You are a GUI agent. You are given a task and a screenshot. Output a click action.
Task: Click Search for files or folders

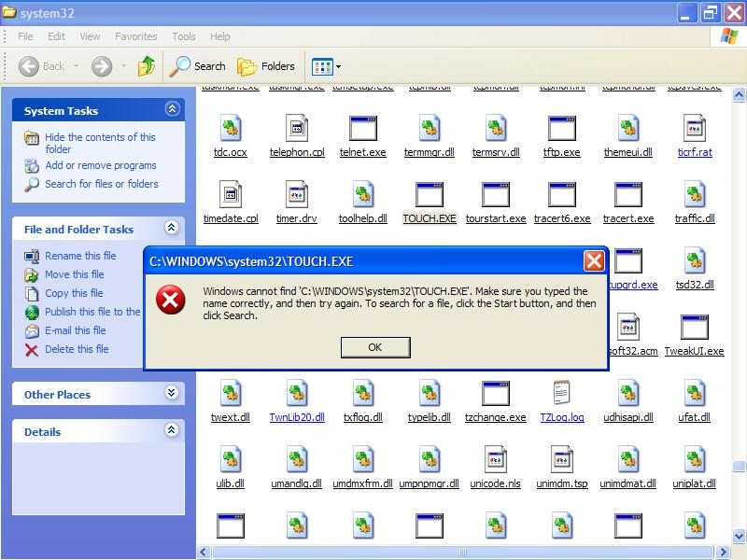pyautogui.click(x=102, y=184)
